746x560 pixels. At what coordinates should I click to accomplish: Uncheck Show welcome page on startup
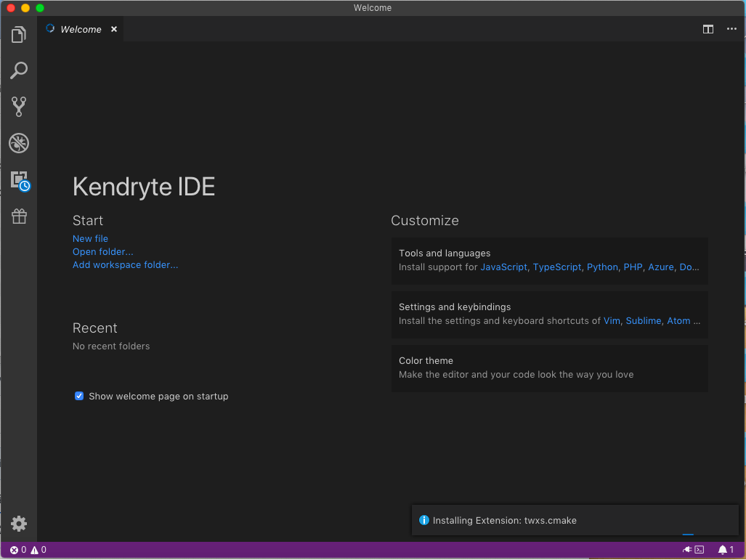click(79, 396)
